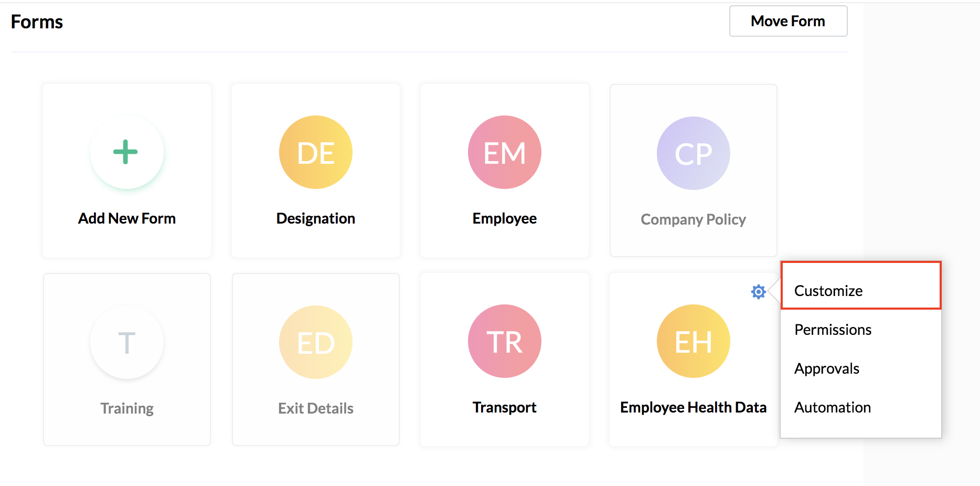Click the TR Transport form icon

tap(504, 341)
